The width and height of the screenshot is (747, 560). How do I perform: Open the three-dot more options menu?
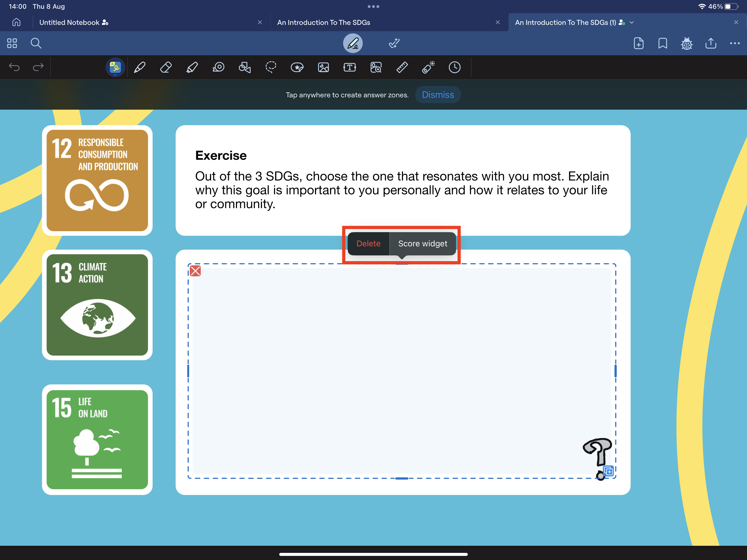pyautogui.click(x=734, y=43)
